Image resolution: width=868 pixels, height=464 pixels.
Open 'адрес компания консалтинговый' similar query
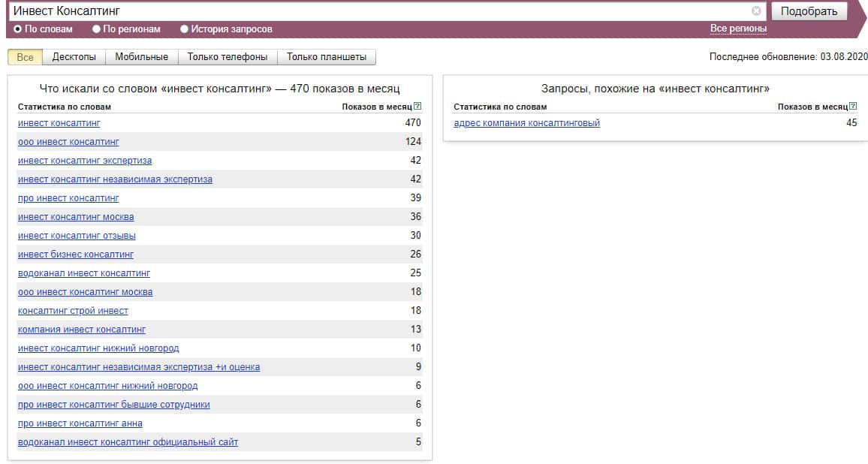526,123
